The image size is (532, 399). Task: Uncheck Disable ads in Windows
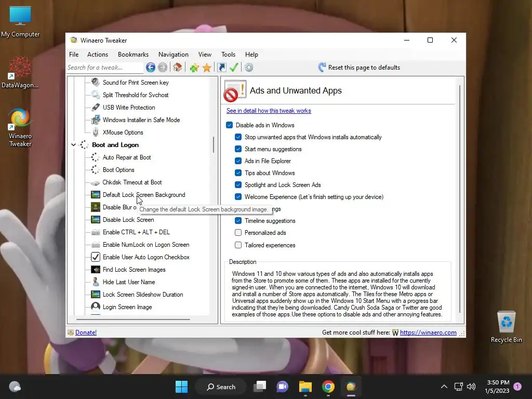(x=229, y=125)
